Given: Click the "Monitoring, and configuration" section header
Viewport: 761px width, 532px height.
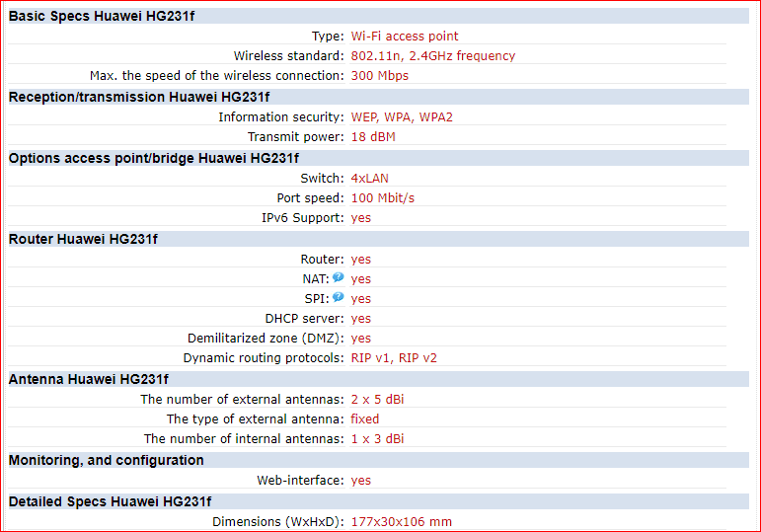Looking at the screenshot, I should 107,460.
